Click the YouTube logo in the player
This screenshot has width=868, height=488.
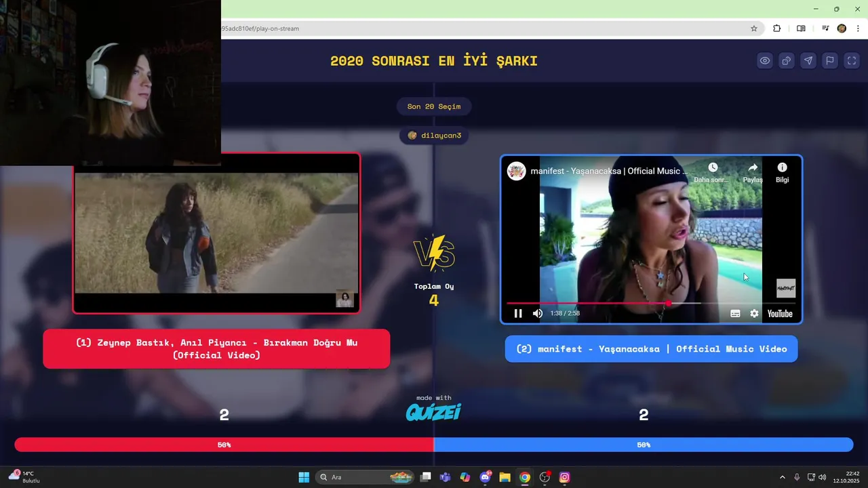780,313
